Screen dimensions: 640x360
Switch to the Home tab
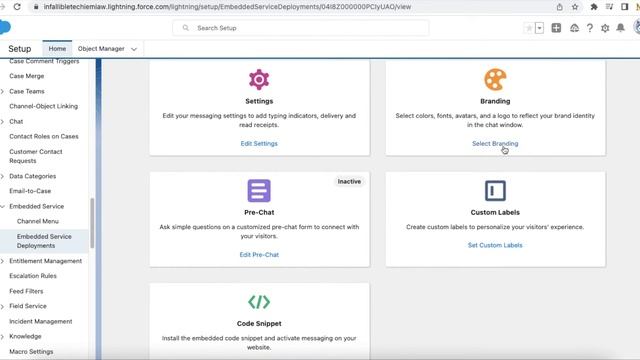point(57,49)
